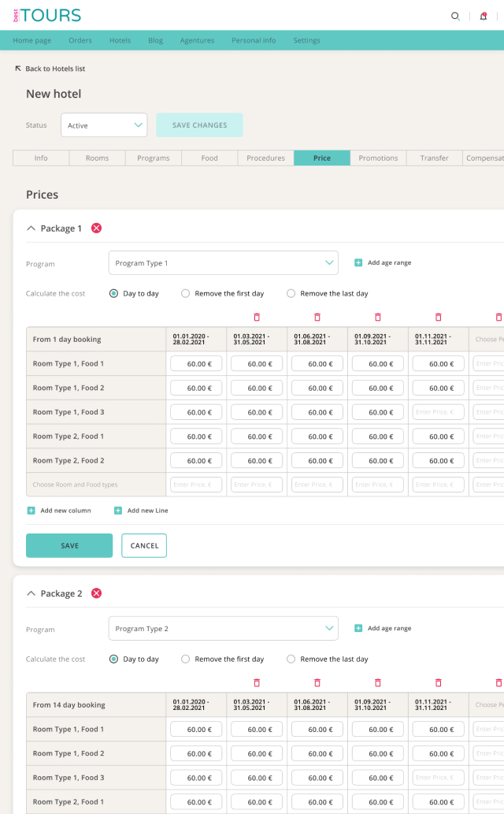This screenshot has height=814, width=504.
Task: Open Hotels in the top navigation
Action: click(x=120, y=40)
